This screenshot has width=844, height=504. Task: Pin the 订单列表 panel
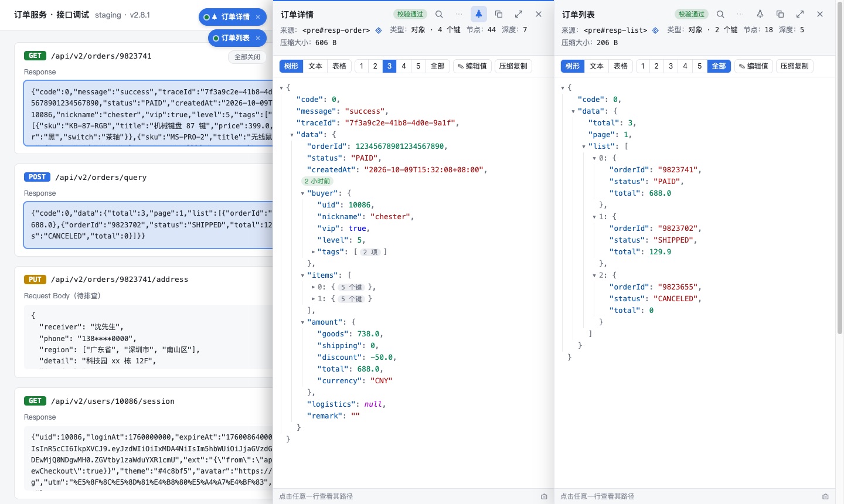click(760, 14)
